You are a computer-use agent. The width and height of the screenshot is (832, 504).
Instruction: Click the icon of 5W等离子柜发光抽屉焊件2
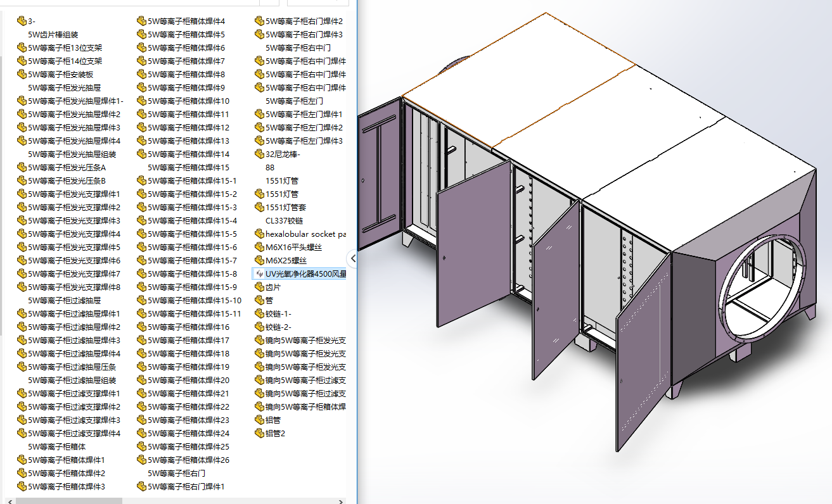(x=22, y=114)
